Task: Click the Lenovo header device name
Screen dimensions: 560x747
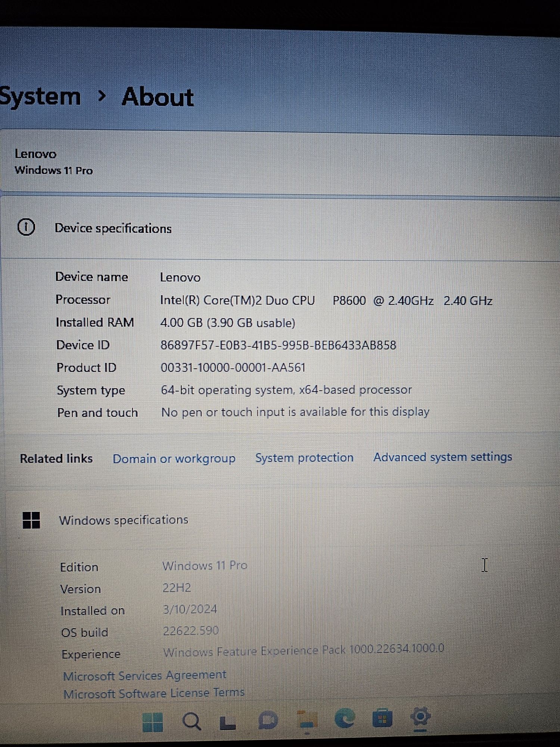Action: pyautogui.click(x=35, y=154)
